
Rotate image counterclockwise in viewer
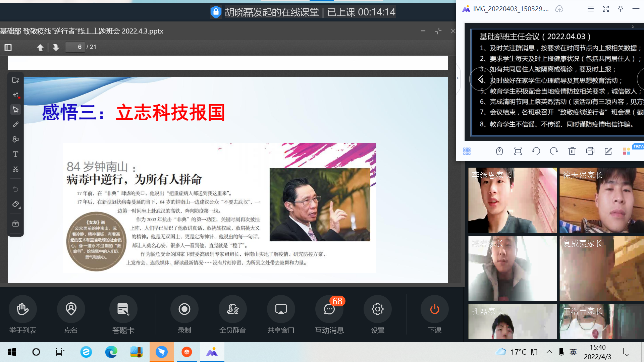pyautogui.click(x=536, y=151)
